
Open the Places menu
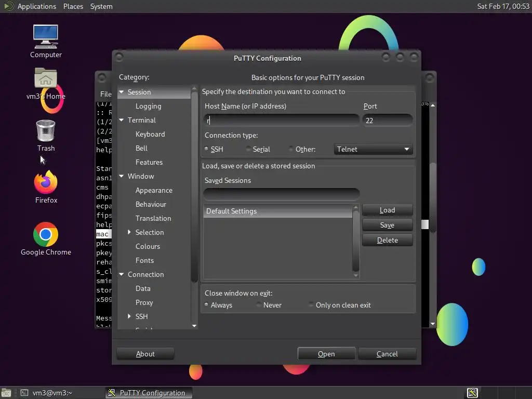[x=73, y=6]
